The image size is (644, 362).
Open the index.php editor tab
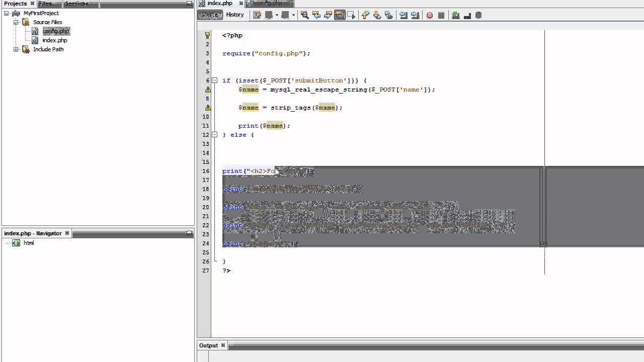click(220, 4)
